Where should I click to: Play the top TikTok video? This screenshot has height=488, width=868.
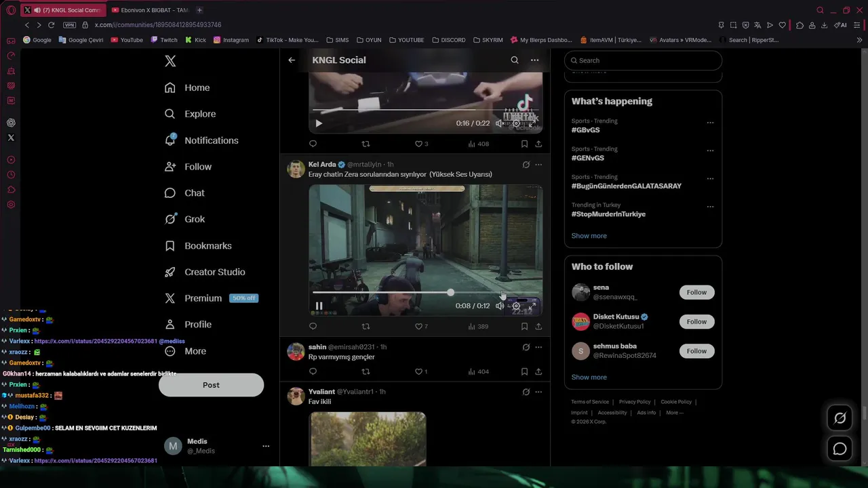point(319,123)
